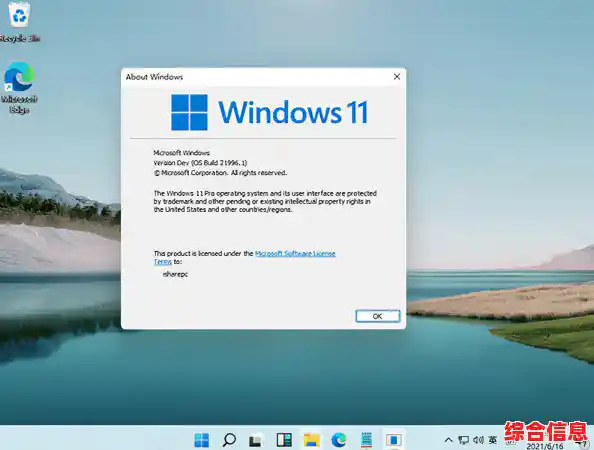Image resolution: width=594 pixels, height=450 pixels.
Task: Click the Windows 11 Pro trademark paragraph
Action: click(265, 201)
